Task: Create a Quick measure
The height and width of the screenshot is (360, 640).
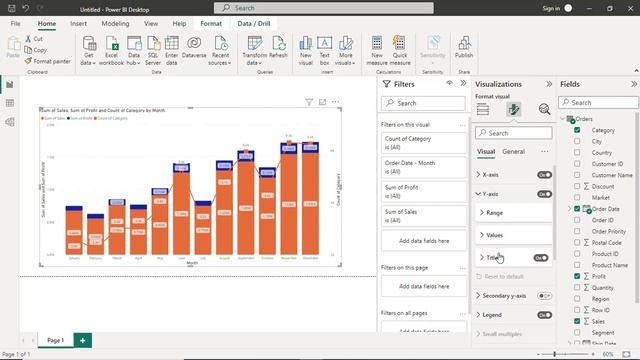Action: click(400, 51)
